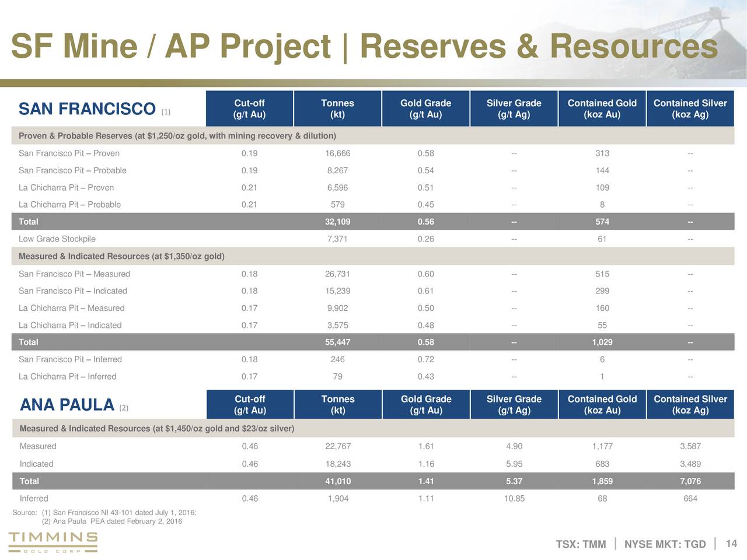Viewport: 747px width, 560px height.
Task: Click the 'Silver Grade' header in San Francisco table
Action: 514,108
